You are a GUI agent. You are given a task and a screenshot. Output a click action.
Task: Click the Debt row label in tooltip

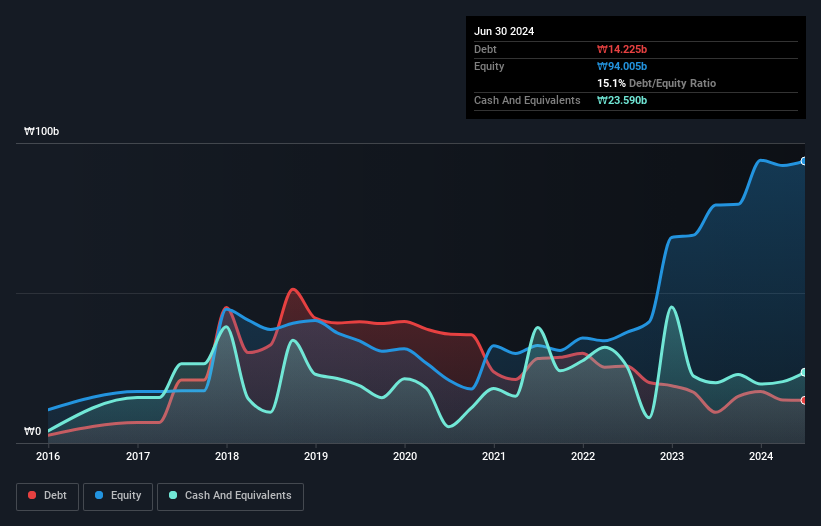pyautogui.click(x=485, y=49)
